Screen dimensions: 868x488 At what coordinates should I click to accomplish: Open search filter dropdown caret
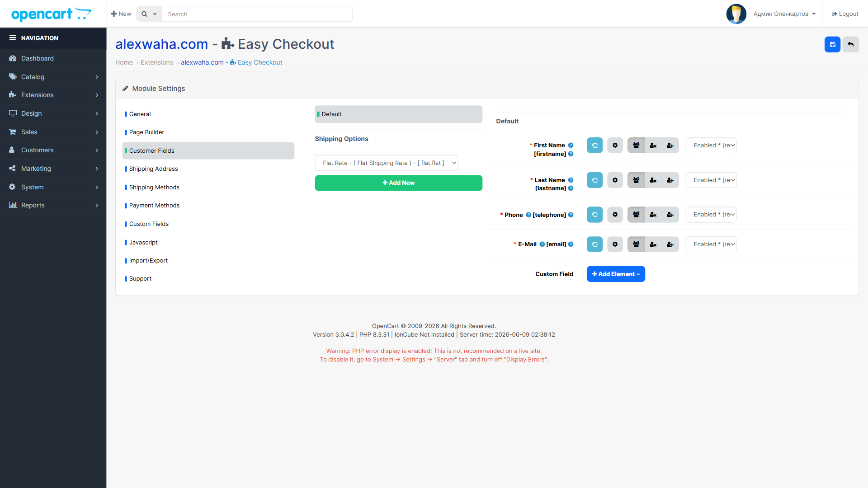point(155,14)
